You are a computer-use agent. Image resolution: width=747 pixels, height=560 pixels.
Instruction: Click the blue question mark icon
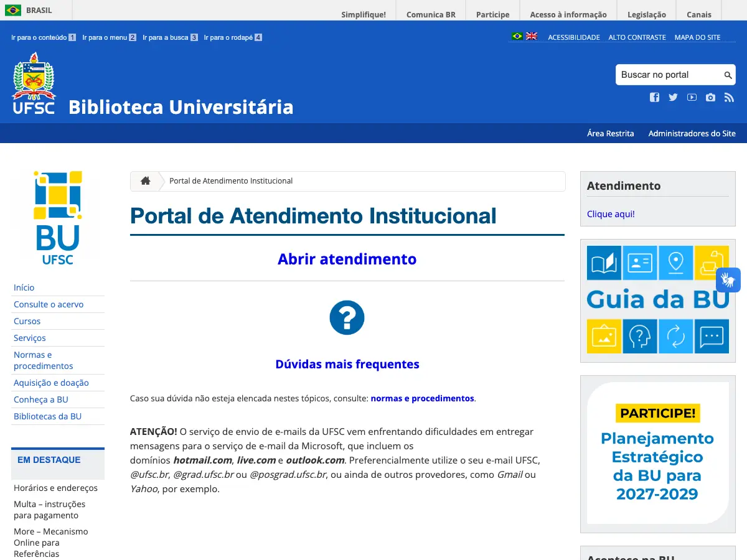pyautogui.click(x=347, y=318)
